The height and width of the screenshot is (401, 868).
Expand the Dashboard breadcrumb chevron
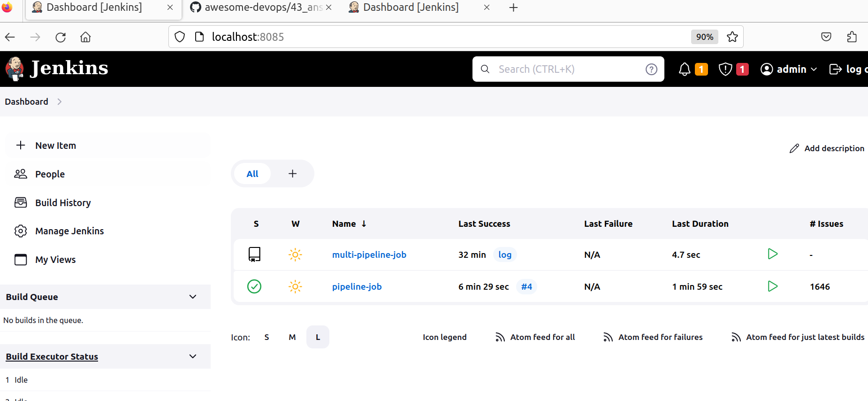[59, 101]
